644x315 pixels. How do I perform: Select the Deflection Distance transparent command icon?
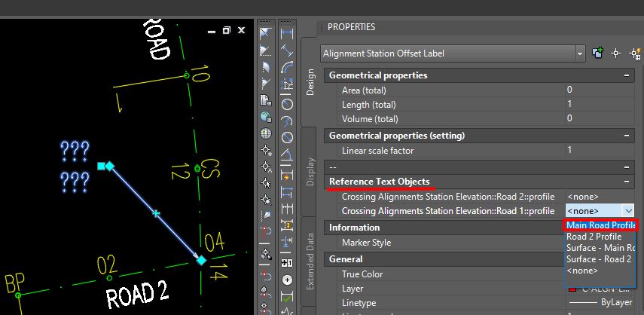[x=266, y=84]
